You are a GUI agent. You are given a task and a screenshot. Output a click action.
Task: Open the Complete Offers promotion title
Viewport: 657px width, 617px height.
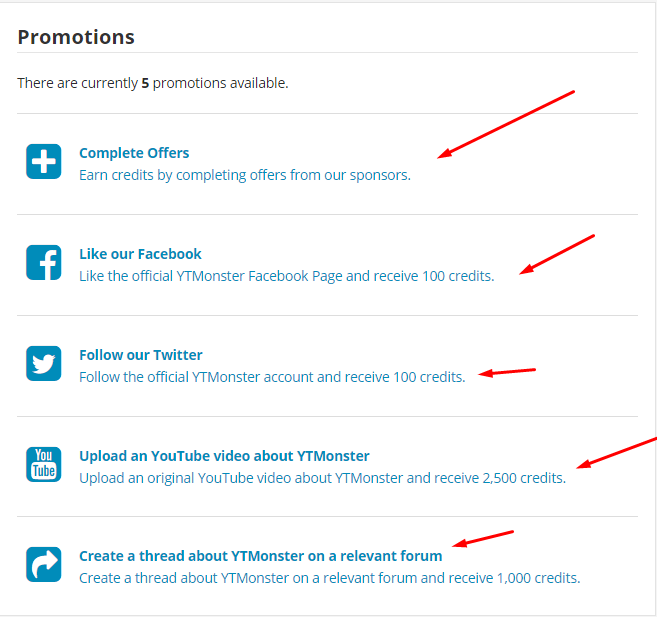pyautogui.click(x=134, y=153)
